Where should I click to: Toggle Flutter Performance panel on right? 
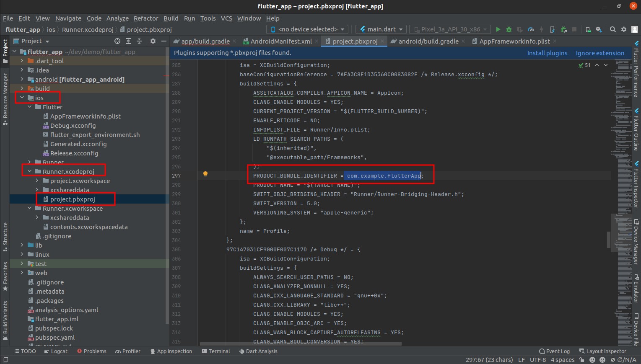[636, 69]
